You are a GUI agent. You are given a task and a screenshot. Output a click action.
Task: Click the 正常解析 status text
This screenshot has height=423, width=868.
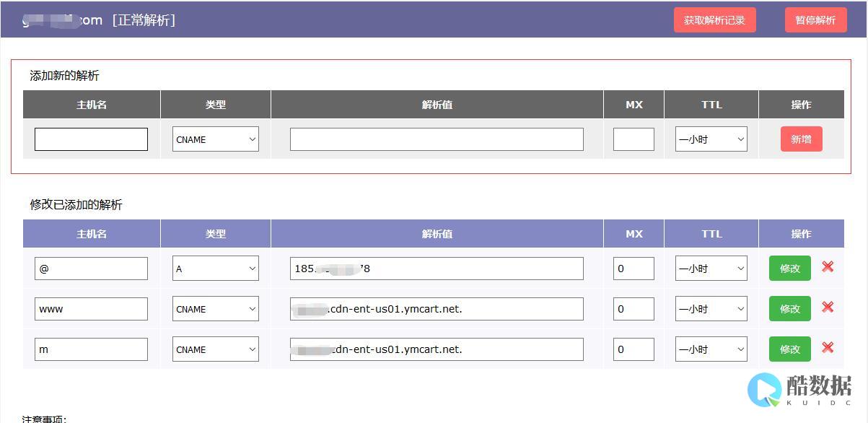point(144,20)
